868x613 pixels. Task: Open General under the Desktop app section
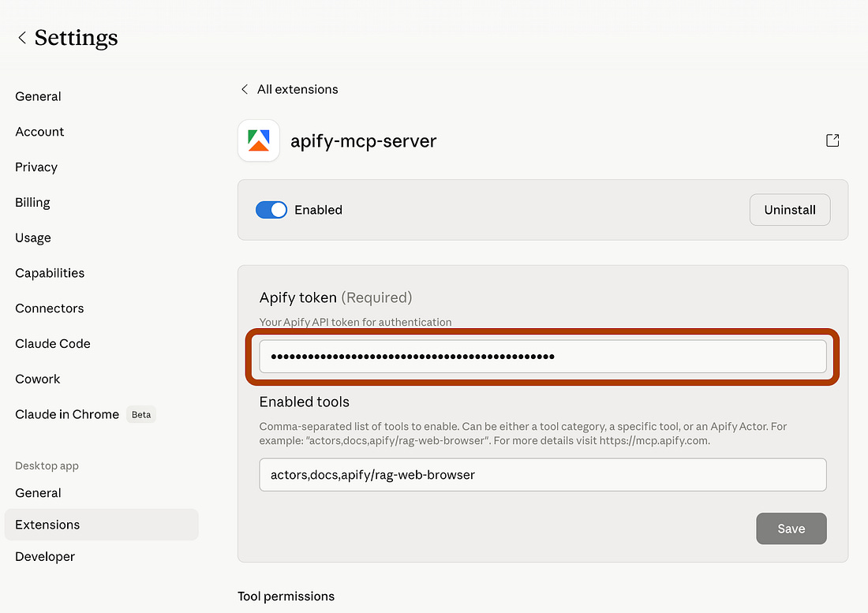click(x=38, y=492)
